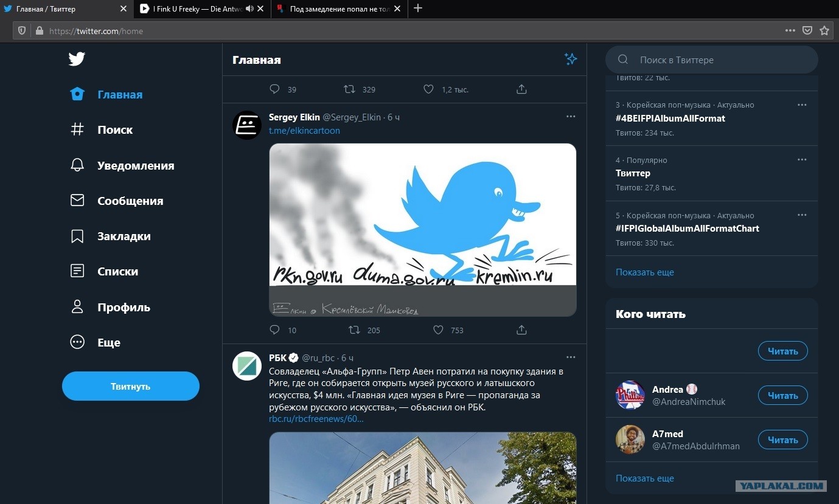Click the Twitter bird logo in the sidebar
839x504 pixels.
point(77,59)
